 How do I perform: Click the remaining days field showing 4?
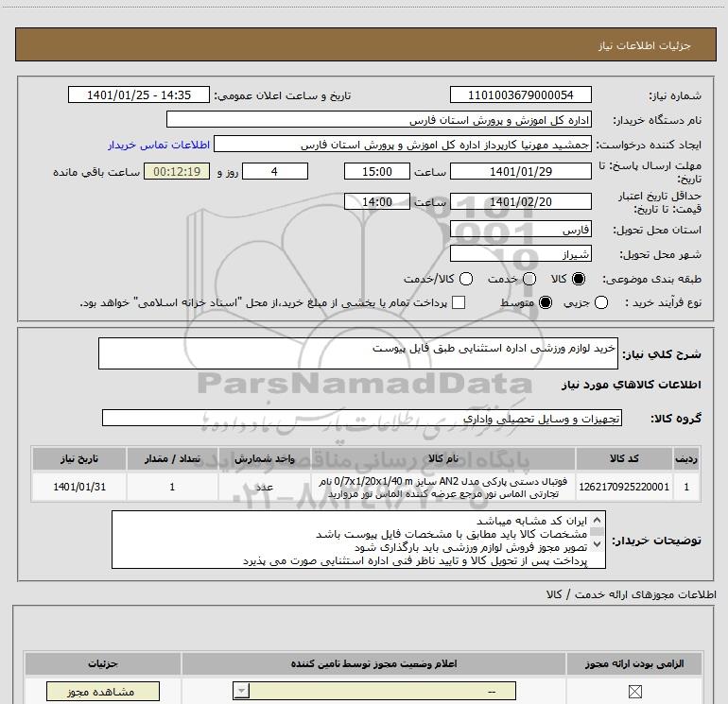(275, 171)
